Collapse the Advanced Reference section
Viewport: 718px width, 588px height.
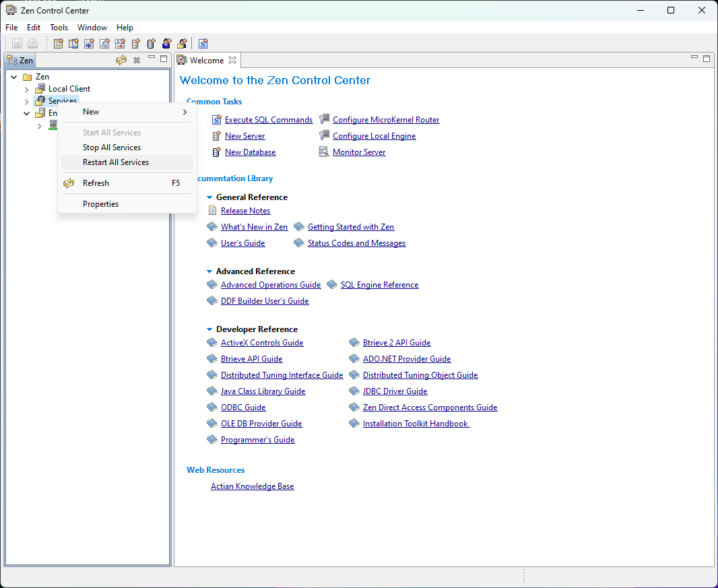209,271
